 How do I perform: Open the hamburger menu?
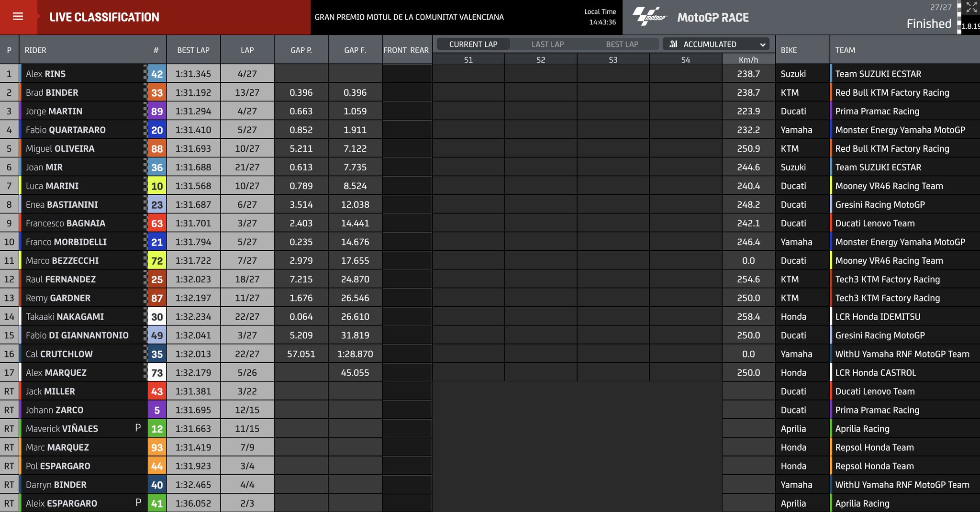click(x=18, y=17)
